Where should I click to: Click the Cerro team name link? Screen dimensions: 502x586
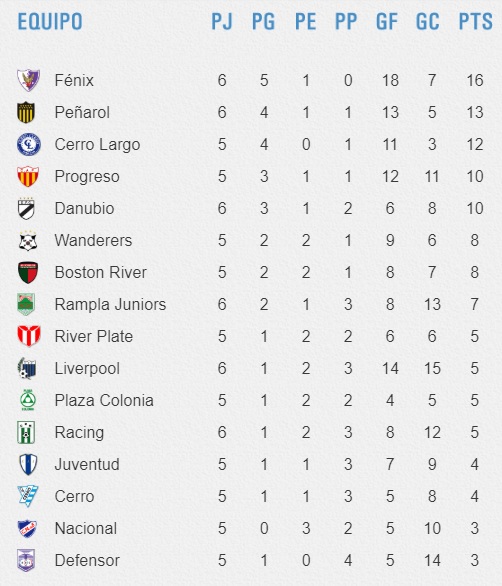(74, 497)
